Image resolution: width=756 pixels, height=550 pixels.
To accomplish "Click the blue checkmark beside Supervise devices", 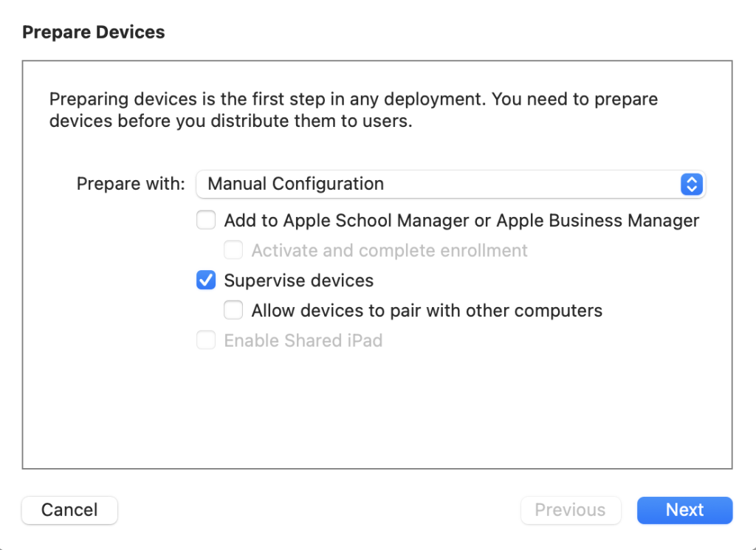I will pos(206,280).
